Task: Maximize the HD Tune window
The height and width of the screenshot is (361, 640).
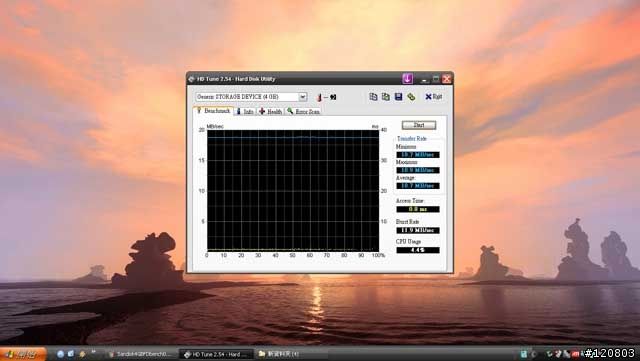Action: tap(436, 79)
